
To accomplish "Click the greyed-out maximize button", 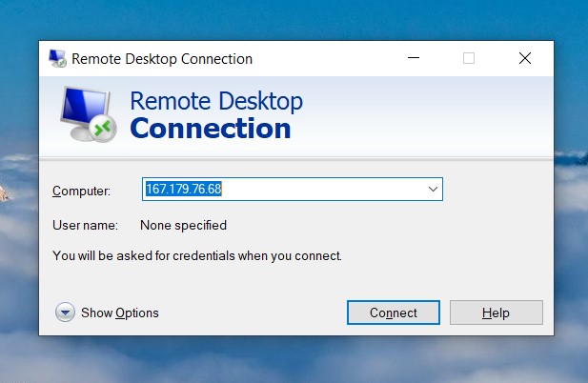I will pyautogui.click(x=468, y=58).
